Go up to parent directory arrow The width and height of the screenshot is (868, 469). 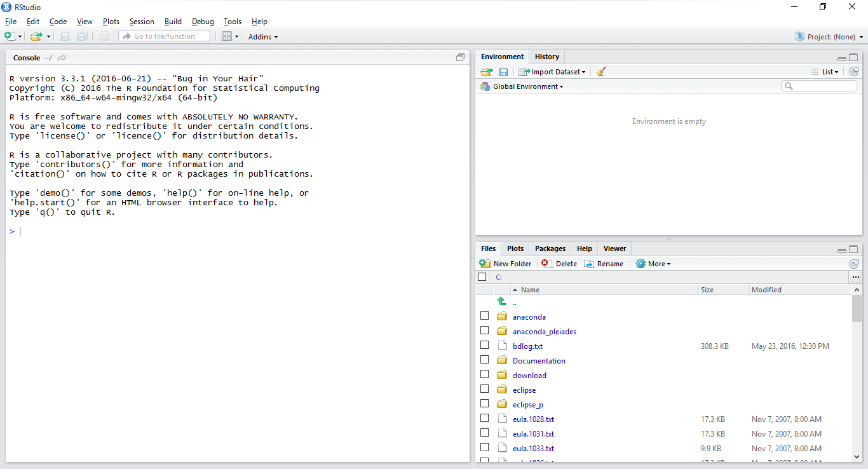501,302
